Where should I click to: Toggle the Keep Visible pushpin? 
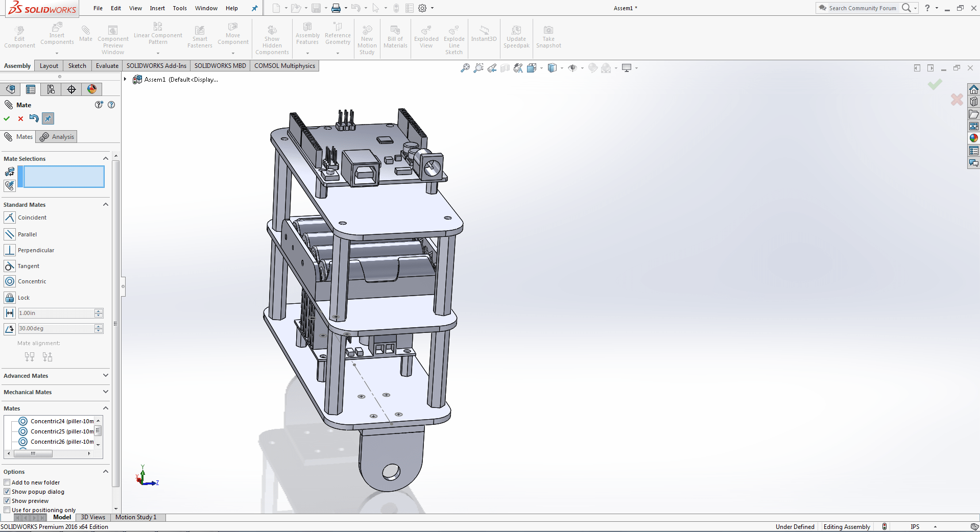click(x=47, y=118)
